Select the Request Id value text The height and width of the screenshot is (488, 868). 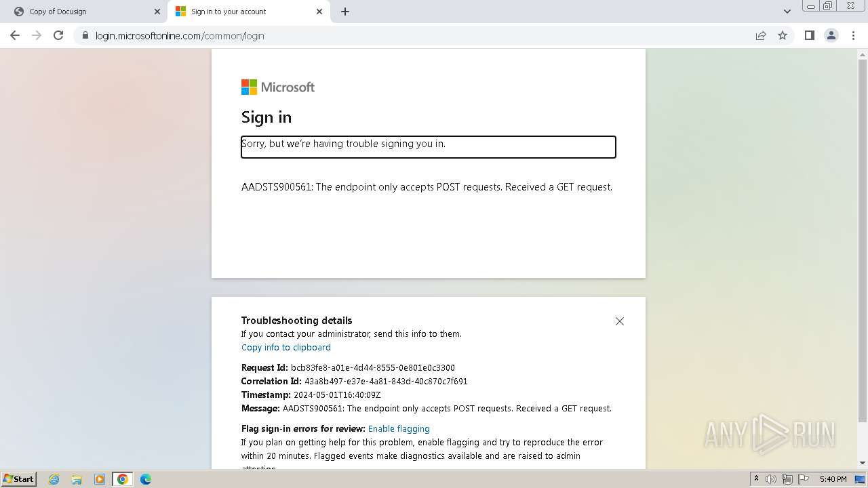pyautogui.click(x=373, y=368)
